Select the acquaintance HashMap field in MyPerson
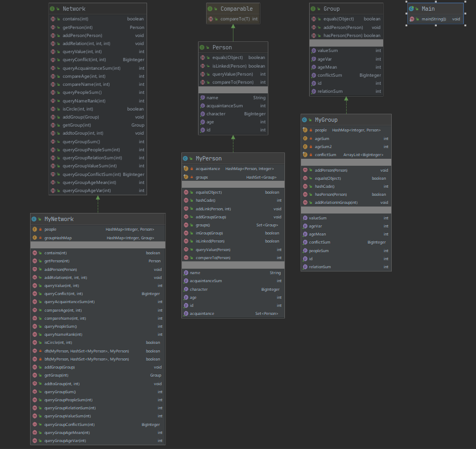The width and height of the screenshot is (476, 449). coord(232,168)
